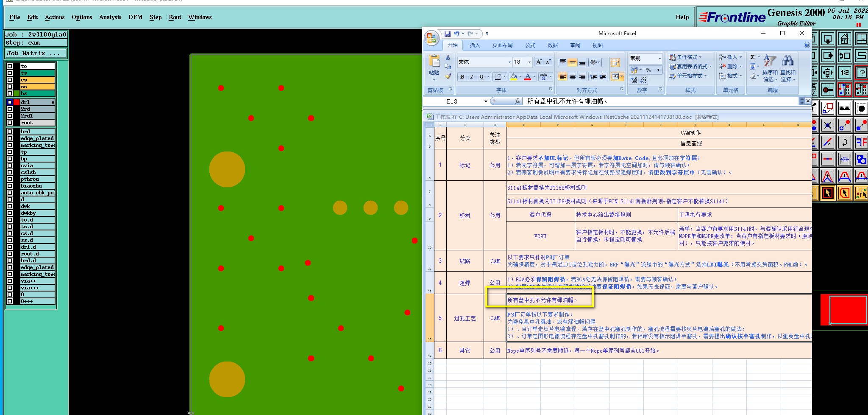Click the Wrap Text icon
Viewport: 868px width, 415px height.
[615, 62]
